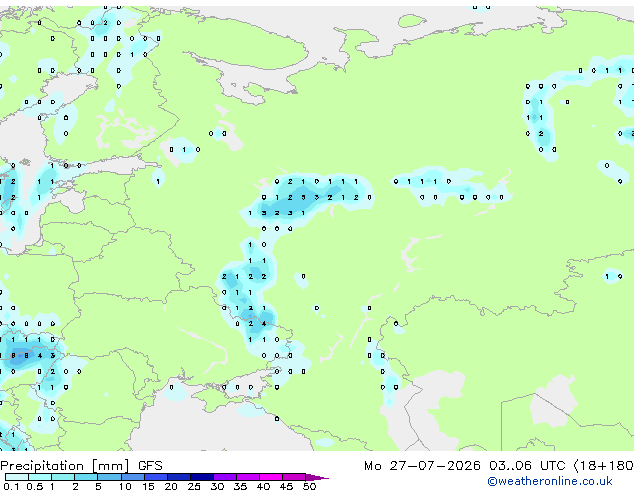Image resolution: width=634 pixels, height=490 pixels.
Task: Click the legend scale label "30"
Action: (x=217, y=486)
